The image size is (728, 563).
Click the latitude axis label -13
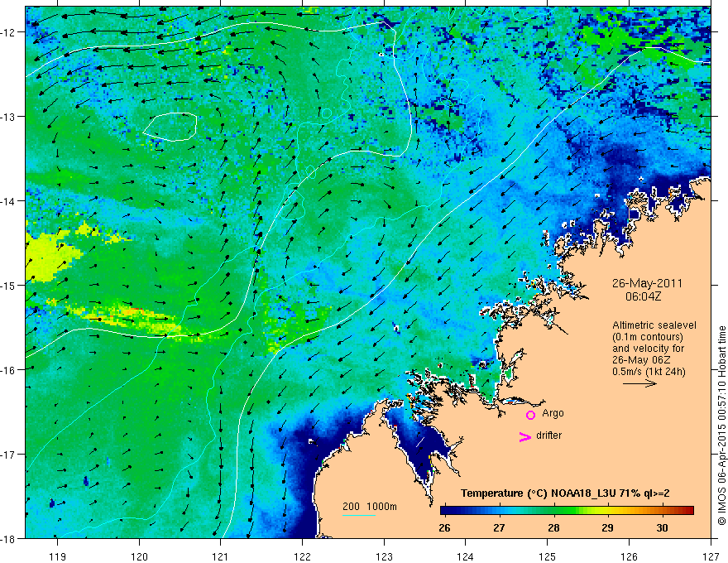click(x=8, y=117)
